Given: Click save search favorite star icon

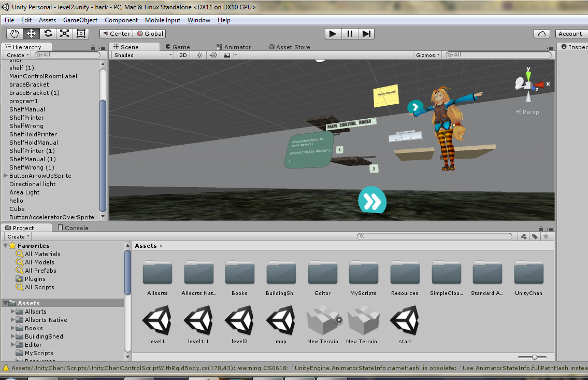Looking at the screenshot, I should pos(546,236).
